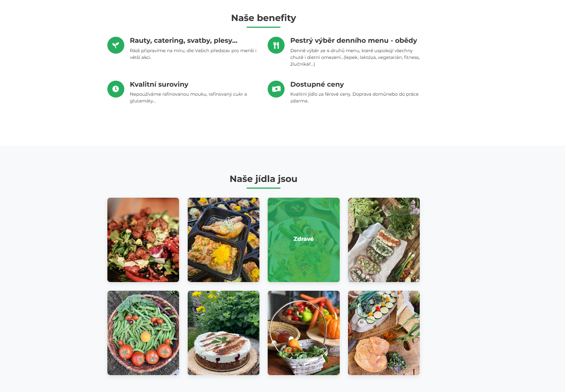Screen dimensions: 565x392
Task: Click the Kvalitní suroviny heading
Action: (159, 84)
